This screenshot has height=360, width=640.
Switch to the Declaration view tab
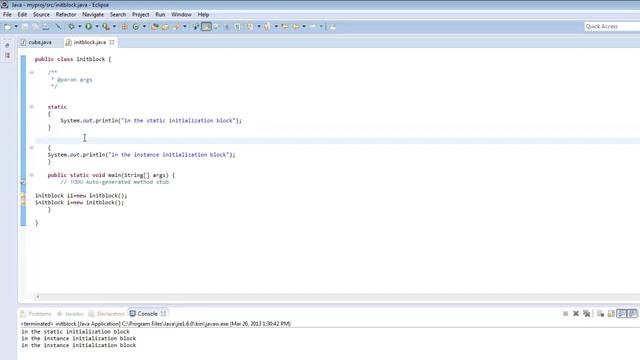(x=107, y=314)
